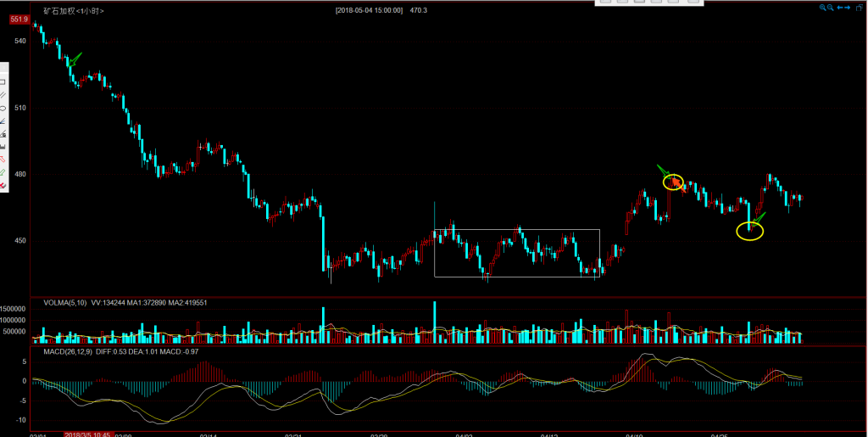Select the ellipse drawing tool
The width and height of the screenshot is (868, 437).
coord(3,108)
